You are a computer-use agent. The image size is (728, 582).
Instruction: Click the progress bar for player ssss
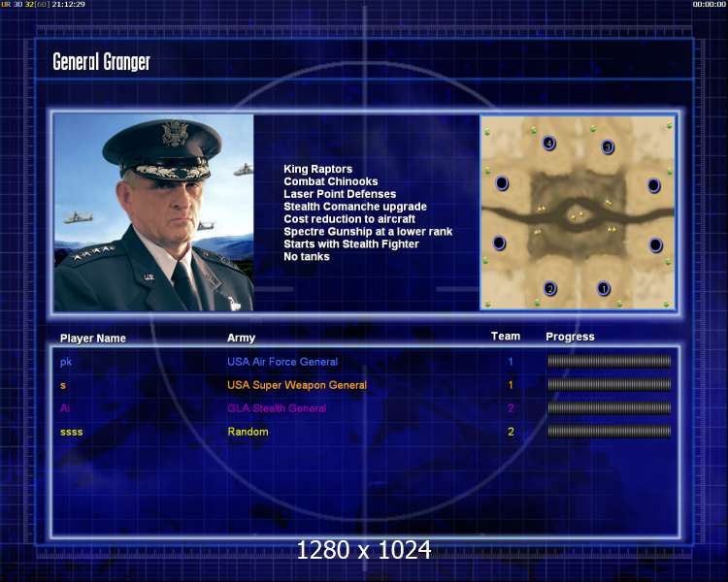click(610, 432)
